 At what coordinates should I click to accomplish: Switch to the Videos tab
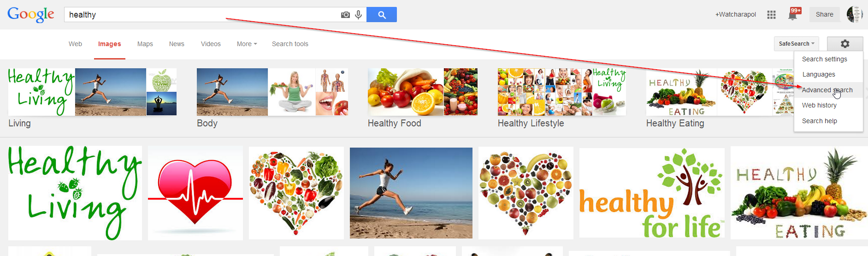tap(211, 44)
